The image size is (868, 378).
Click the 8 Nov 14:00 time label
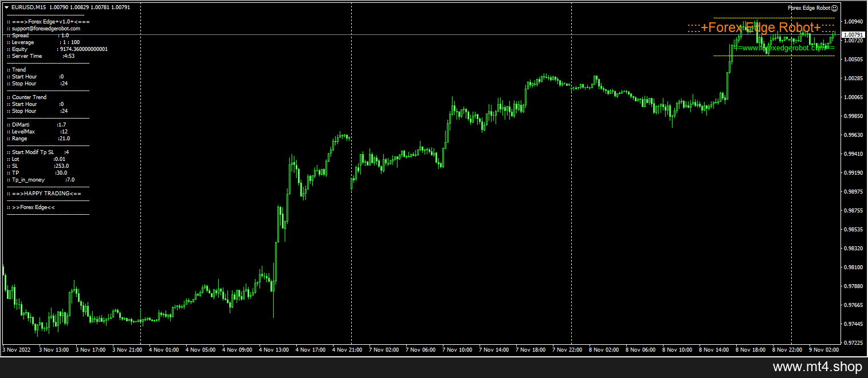(x=714, y=349)
